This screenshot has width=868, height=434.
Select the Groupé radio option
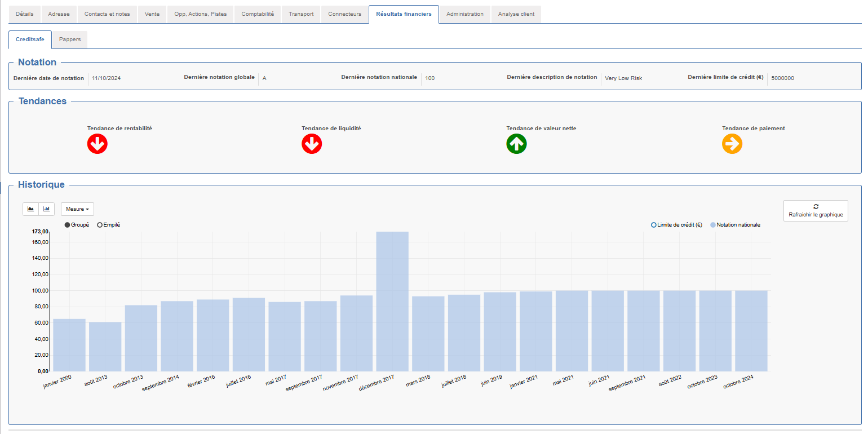click(77, 225)
